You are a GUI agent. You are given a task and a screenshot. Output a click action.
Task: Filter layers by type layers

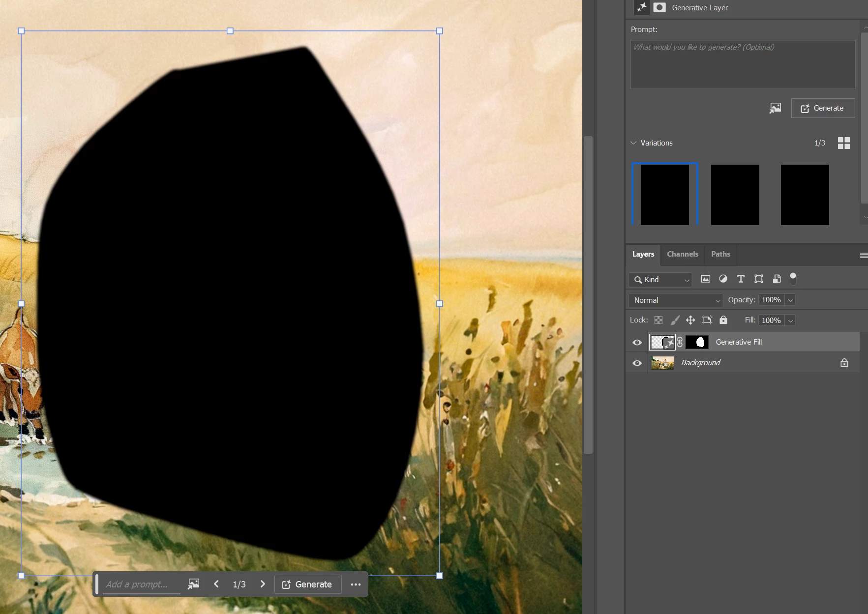click(x=741, y=279)
